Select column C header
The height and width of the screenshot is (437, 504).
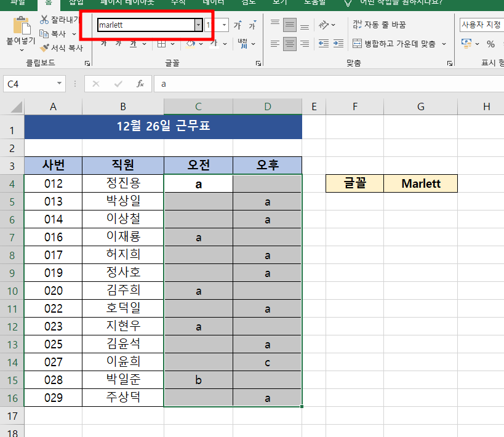tap(198, 106)
